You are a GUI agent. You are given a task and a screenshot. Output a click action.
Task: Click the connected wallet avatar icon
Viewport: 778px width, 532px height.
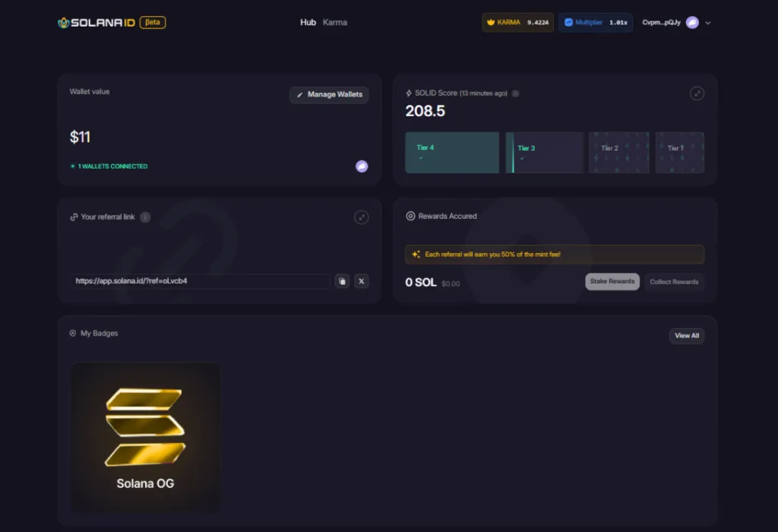362,166
